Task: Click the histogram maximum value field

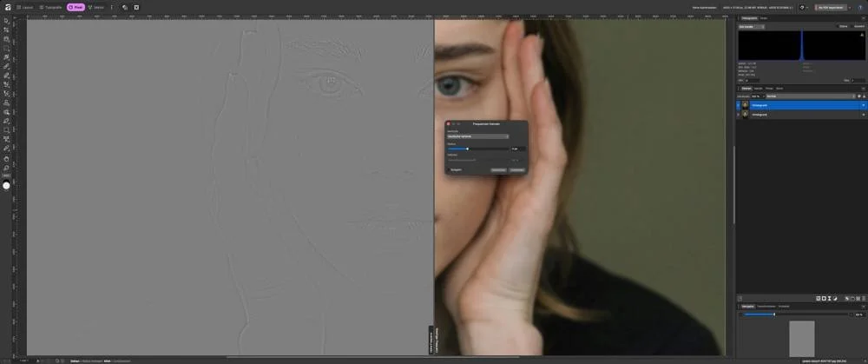Action: click(858, 80)
